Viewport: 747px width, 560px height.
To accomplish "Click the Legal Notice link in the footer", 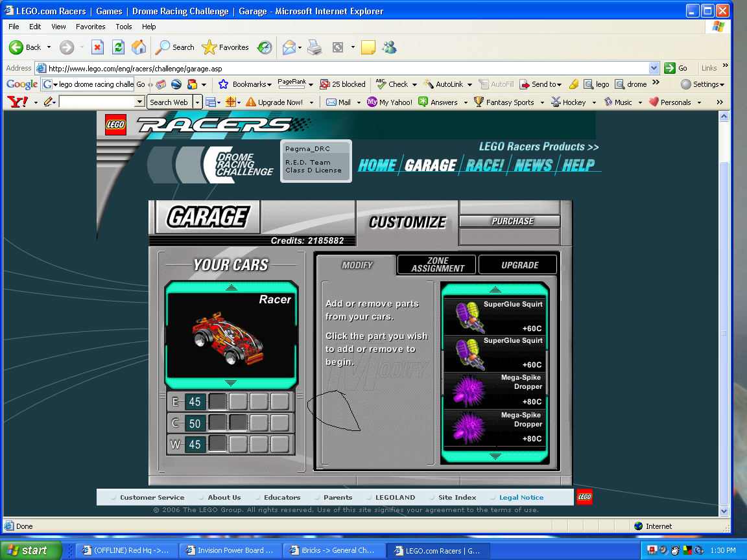I will click(x=521, y=497).
